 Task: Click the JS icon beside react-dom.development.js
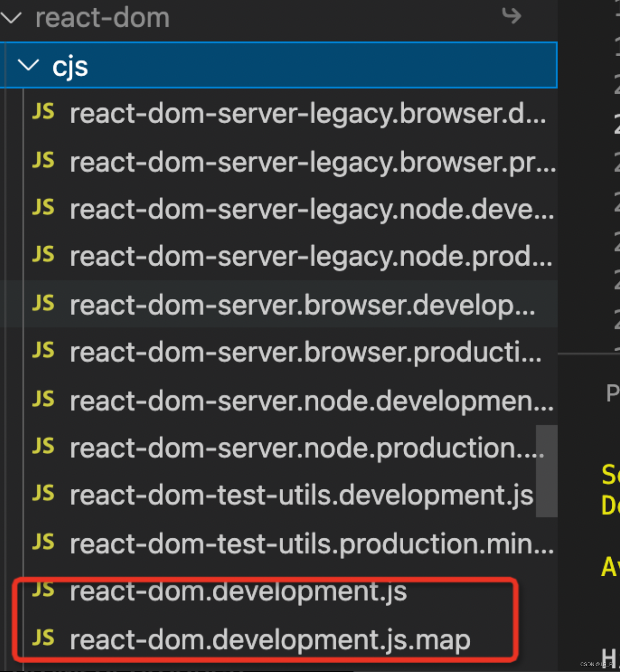43,590
